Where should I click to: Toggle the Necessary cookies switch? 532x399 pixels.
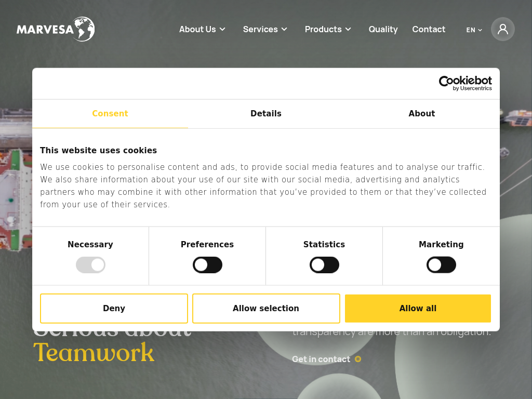90,265
